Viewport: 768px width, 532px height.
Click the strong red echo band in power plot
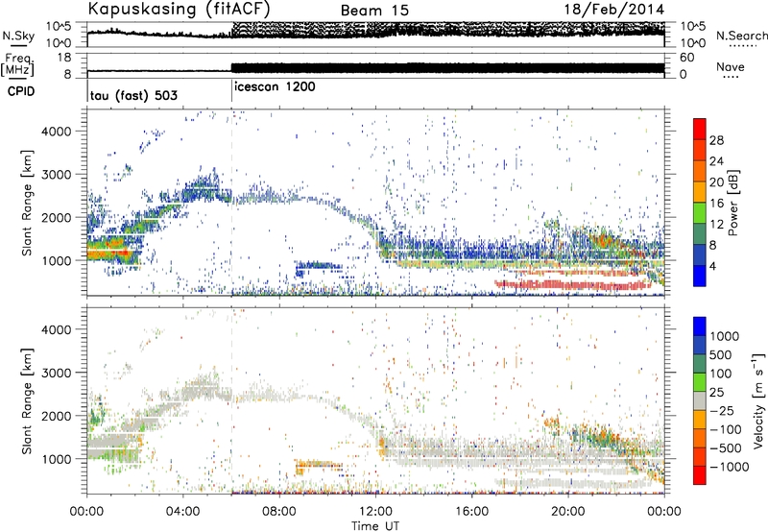click(573, 284)
